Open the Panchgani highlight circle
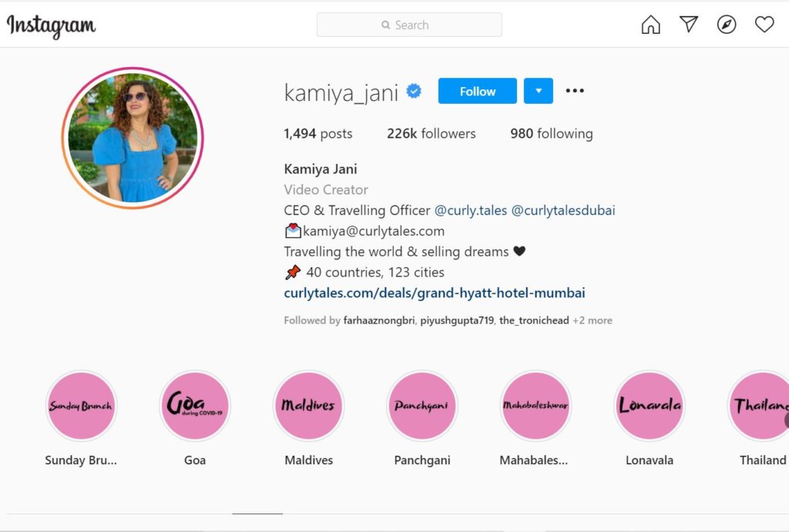This screenshot has width=789, height=532. click(422, 406)
